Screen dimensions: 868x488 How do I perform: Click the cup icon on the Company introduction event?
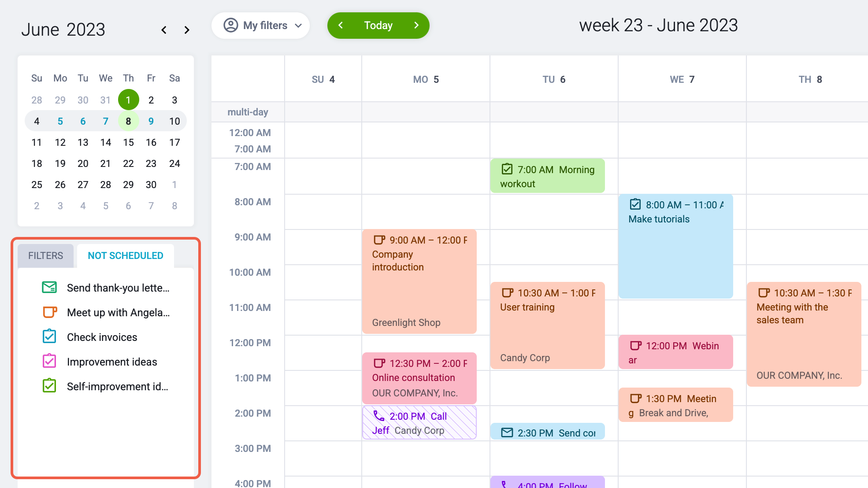[379, 240]
